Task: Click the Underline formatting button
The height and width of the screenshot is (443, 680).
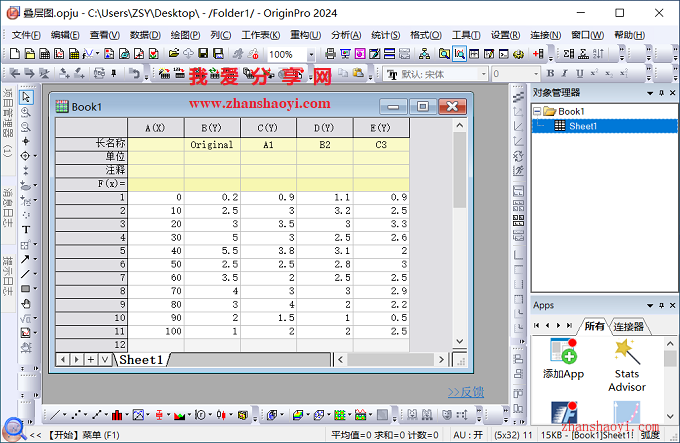Action: (579, 73)
